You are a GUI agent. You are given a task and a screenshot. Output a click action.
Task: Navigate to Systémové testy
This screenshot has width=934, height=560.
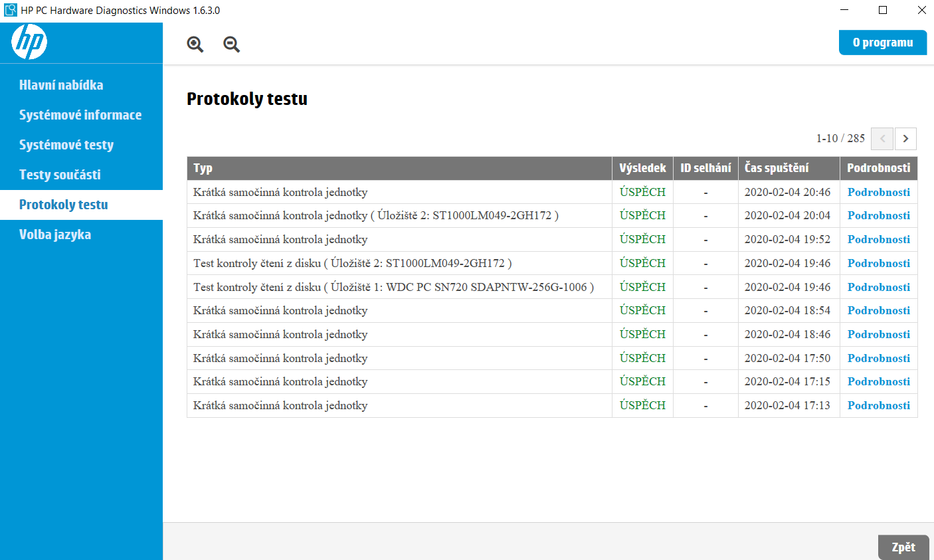coord(66,145)
